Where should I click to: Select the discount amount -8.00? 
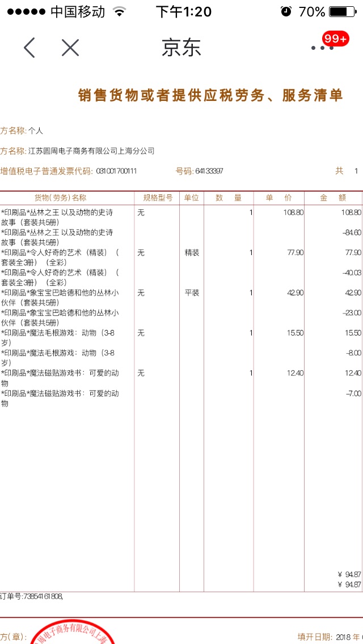pos(353,353)
